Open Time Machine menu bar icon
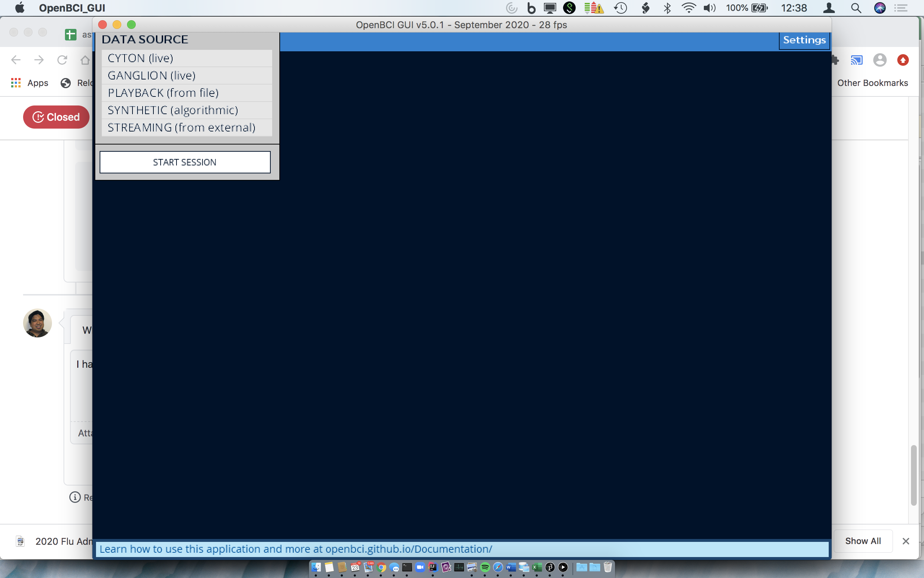Viewport: 924px width, 578px height. click(620, 8)
